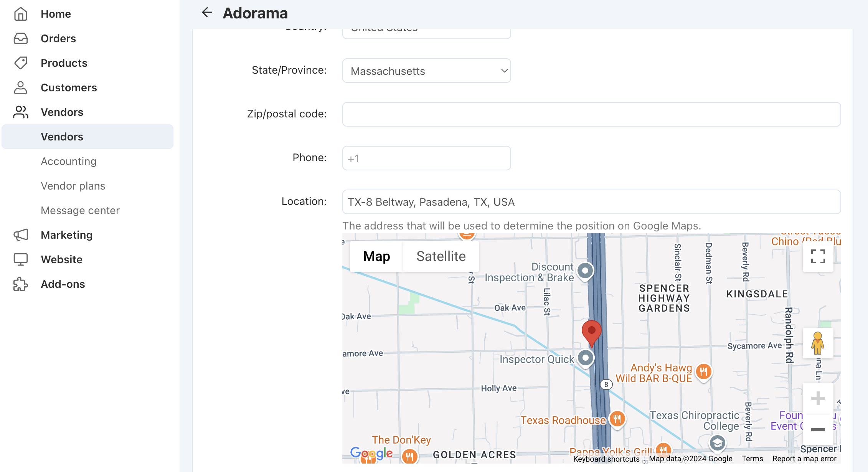
Task: Zoom out on the map
Action: click(x=818, y=429)
